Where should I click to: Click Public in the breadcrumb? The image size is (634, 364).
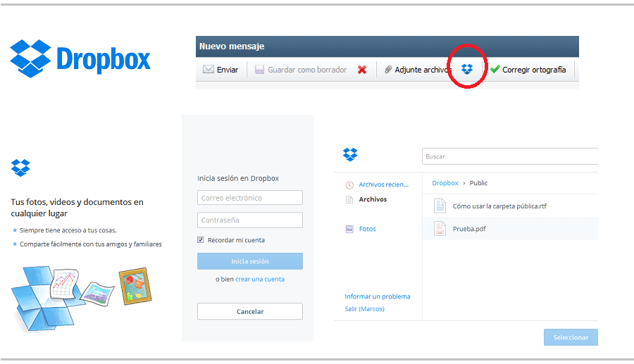(478, 183)
